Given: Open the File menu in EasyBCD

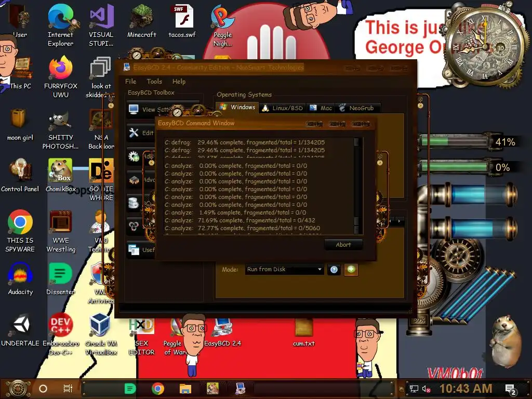Looking at the screenshot, I should [x=130, y=82].
